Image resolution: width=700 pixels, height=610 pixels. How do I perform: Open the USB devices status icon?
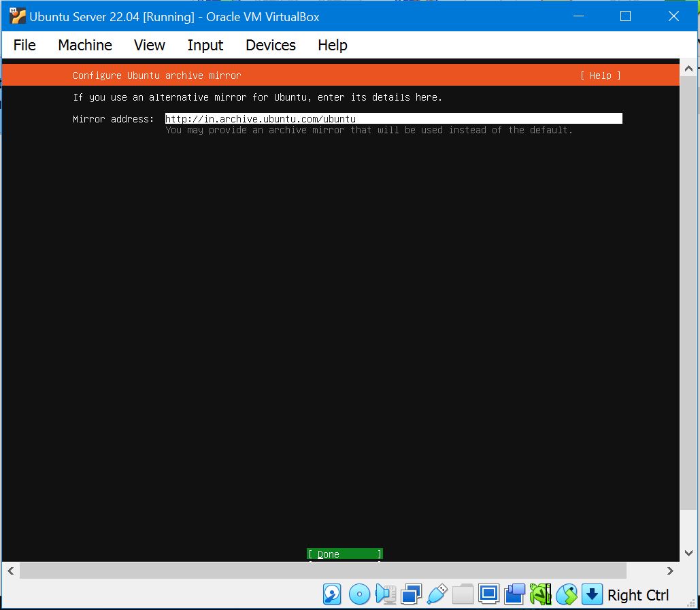(437, 594)
